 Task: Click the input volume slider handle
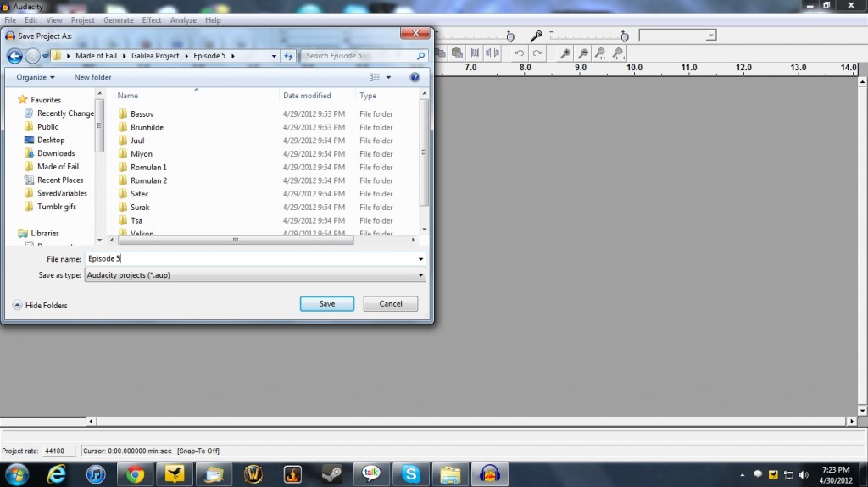(625, 36)
